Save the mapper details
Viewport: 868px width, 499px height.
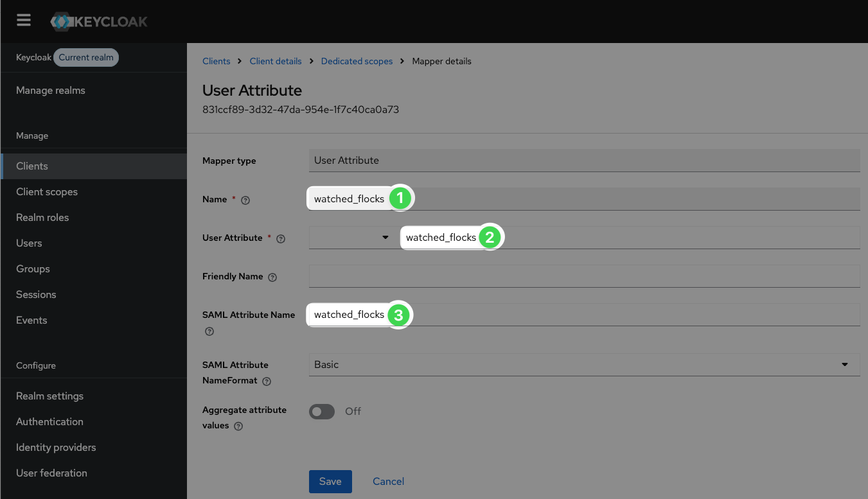tap(330, 481)
